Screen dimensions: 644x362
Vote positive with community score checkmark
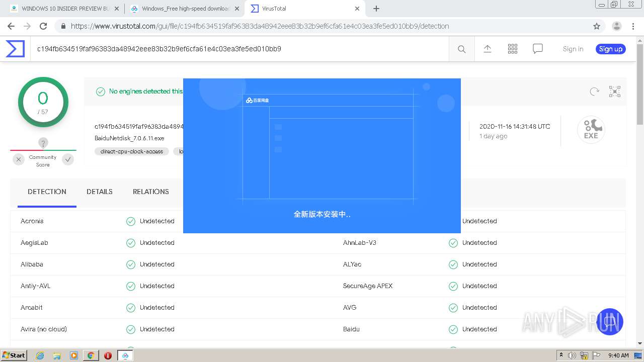tap(68, 159)
